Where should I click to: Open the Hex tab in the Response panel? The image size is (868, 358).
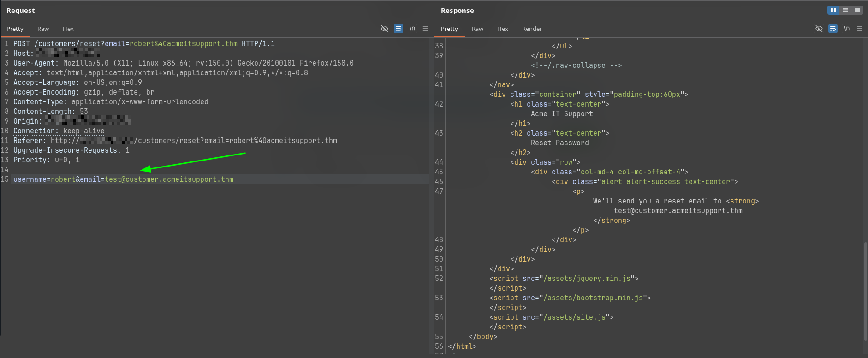[x=503, y=29]
